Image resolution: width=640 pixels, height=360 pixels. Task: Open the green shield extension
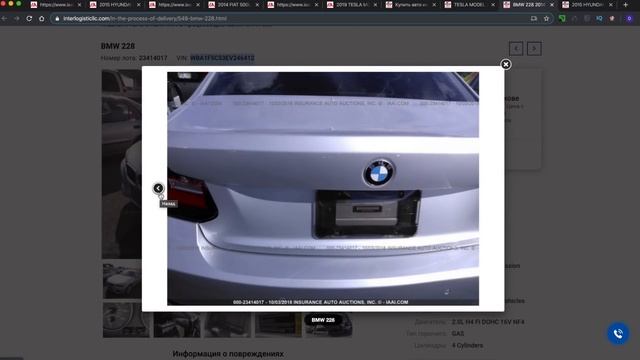(x=562, y=18)
